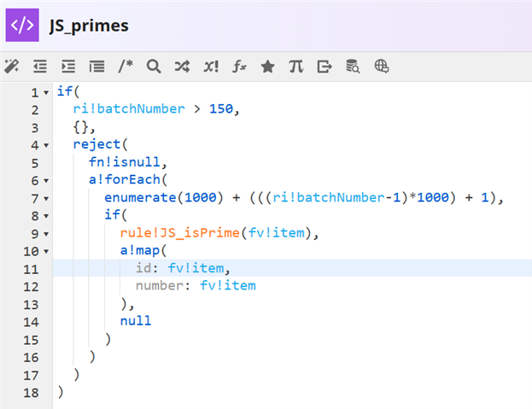Click the x! toolbar icon
The height and width of the screenshot is (409, 532).
[211, 66]
